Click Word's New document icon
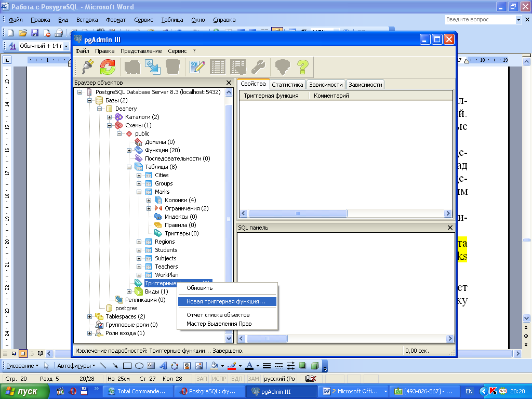This screenshot has height=399, width=532. pyautogui.click(x=11, y=33)
